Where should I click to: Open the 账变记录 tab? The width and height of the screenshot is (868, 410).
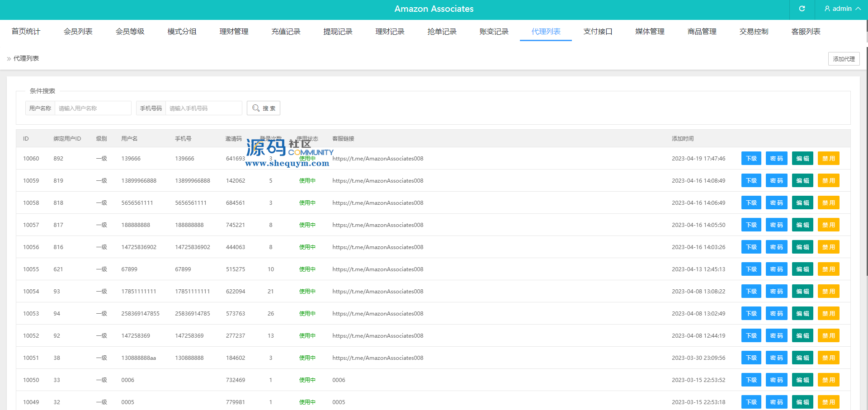494,31
